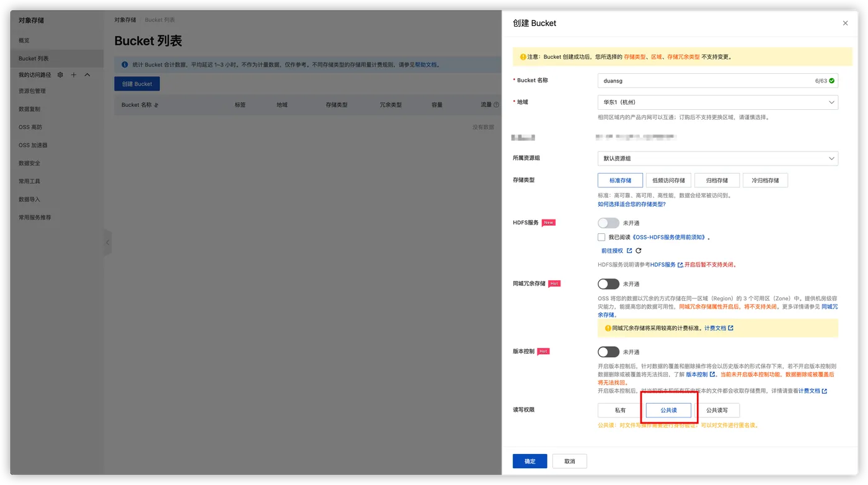The width and height of the screenshot is (868, 485).
Task: Click warning icon in 同城冗余存储 billing notice
Action: [x=608, y=328]
